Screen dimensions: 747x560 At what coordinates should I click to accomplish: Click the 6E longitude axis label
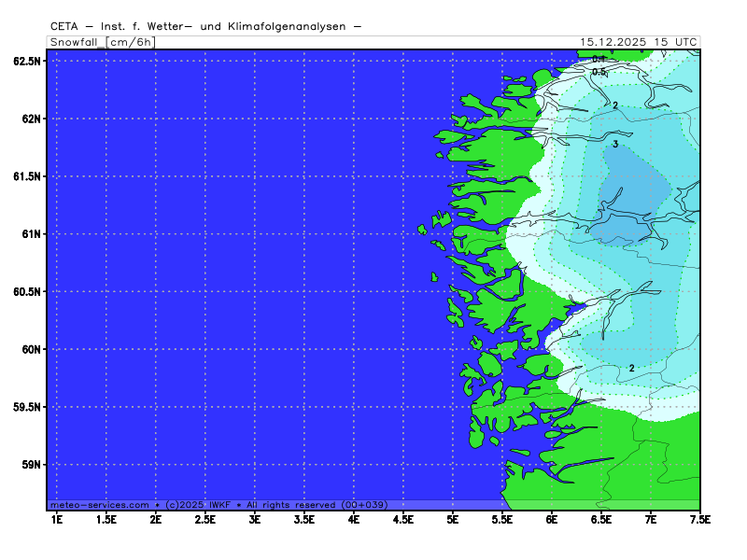click(552, 518)
